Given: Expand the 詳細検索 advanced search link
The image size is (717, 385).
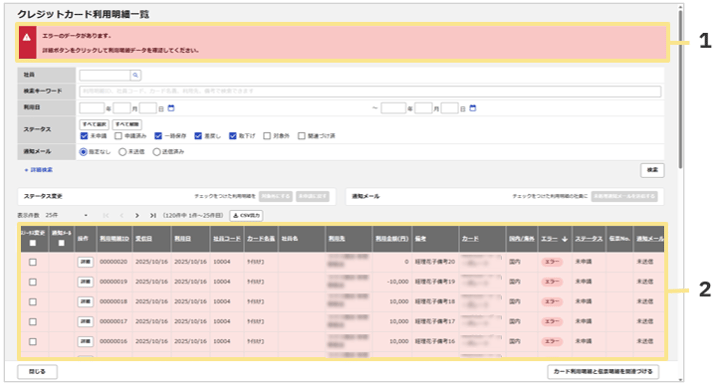Looking at the screenshot, I should [x=39, y=170].
